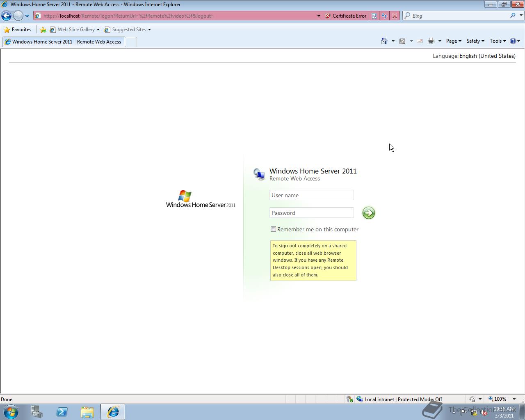Click the privacy report status bar icon
The image size is (525, 420).
pos(472,399)
